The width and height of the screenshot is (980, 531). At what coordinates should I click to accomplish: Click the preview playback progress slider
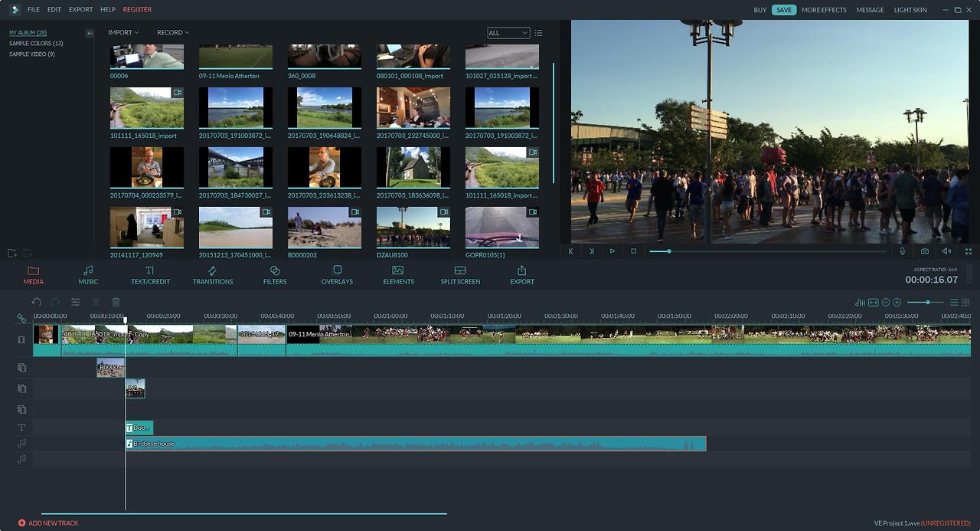(x=768, y=251)
